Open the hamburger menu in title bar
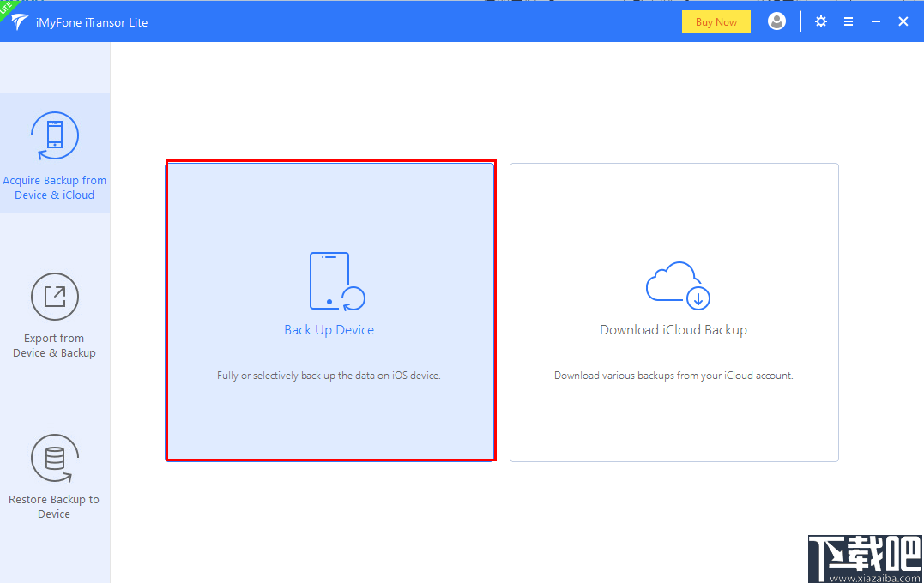The width and height of the screenshot is (924, 583). tap(849, 21)
